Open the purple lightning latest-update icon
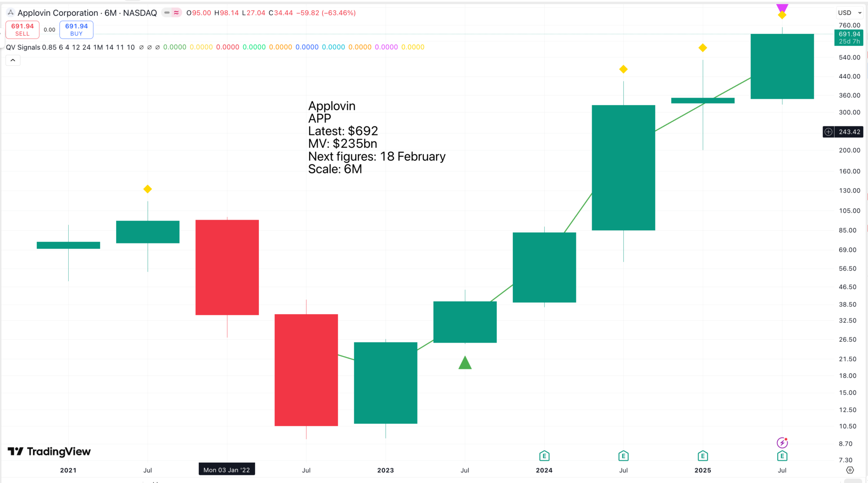This screenshot has height=483, width=868. tap(782, 443)
